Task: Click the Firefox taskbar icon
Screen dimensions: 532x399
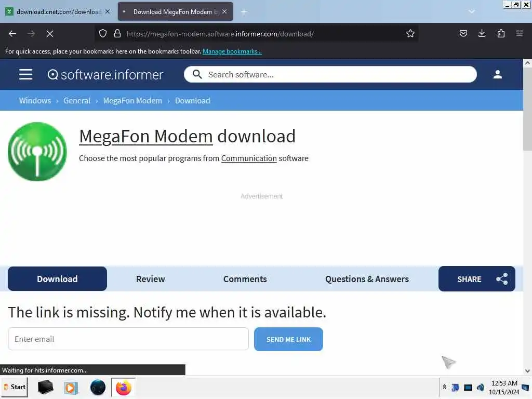Action: point(124,388)
